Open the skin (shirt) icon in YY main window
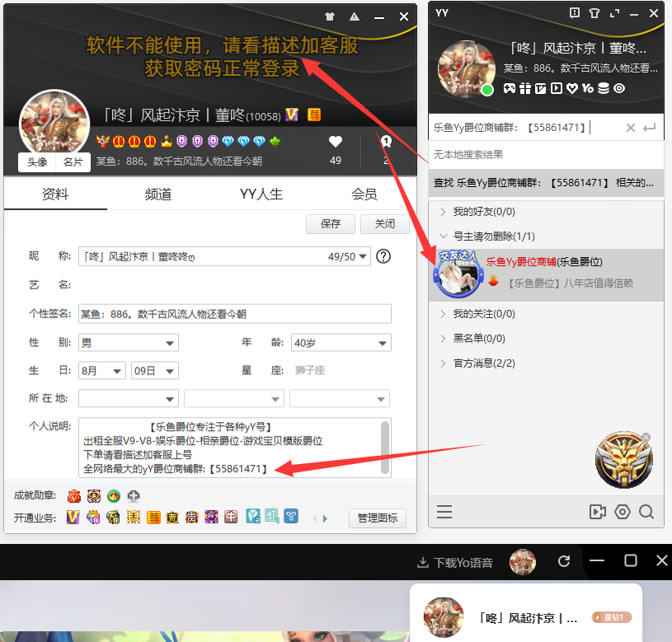This screenshot has width=672, height=642. coord(594,13)
